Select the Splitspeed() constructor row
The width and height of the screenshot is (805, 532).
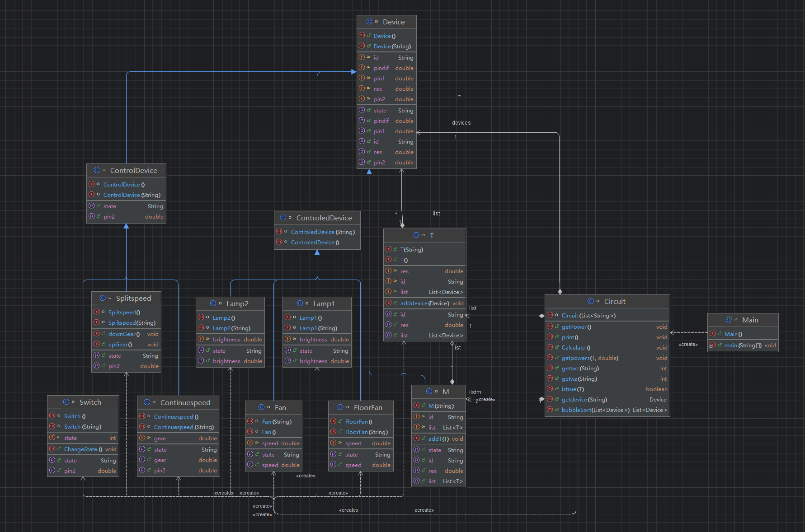(x=126, y=312)
